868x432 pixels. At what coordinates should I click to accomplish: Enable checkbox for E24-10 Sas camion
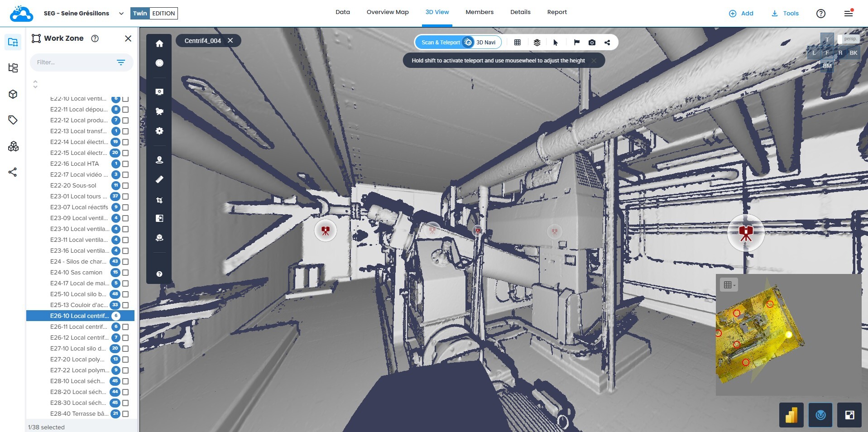point(125,273)
